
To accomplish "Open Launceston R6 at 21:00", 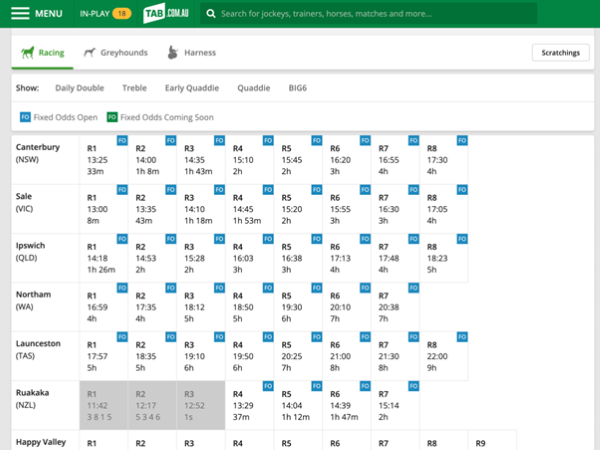I will point(347,356).
